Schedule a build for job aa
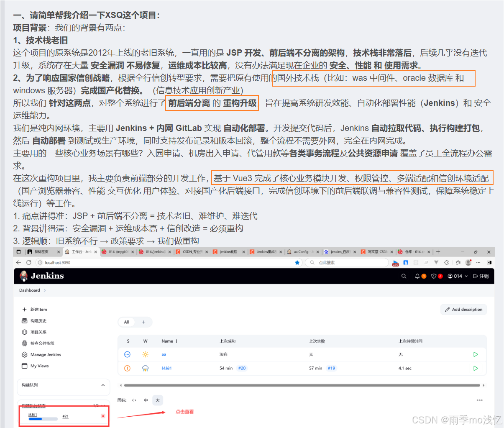This screenshot has height=428, width=504. (x=476, y=354)
